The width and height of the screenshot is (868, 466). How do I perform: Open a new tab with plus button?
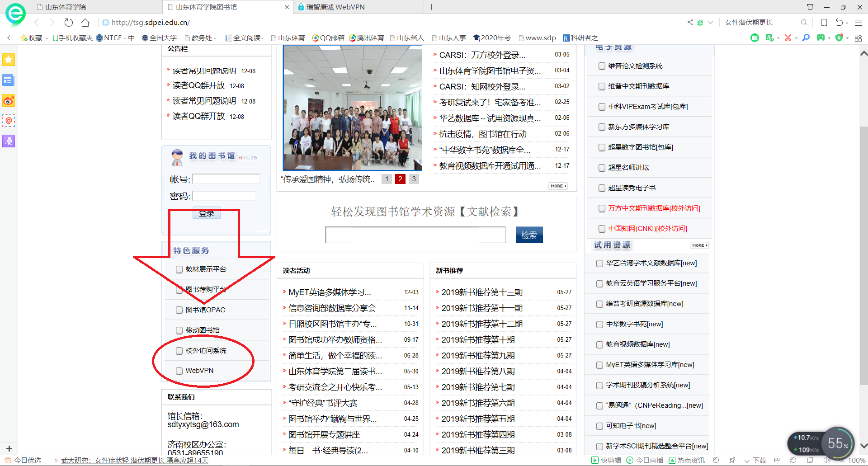pyautogui.click(x=431, y=7)
